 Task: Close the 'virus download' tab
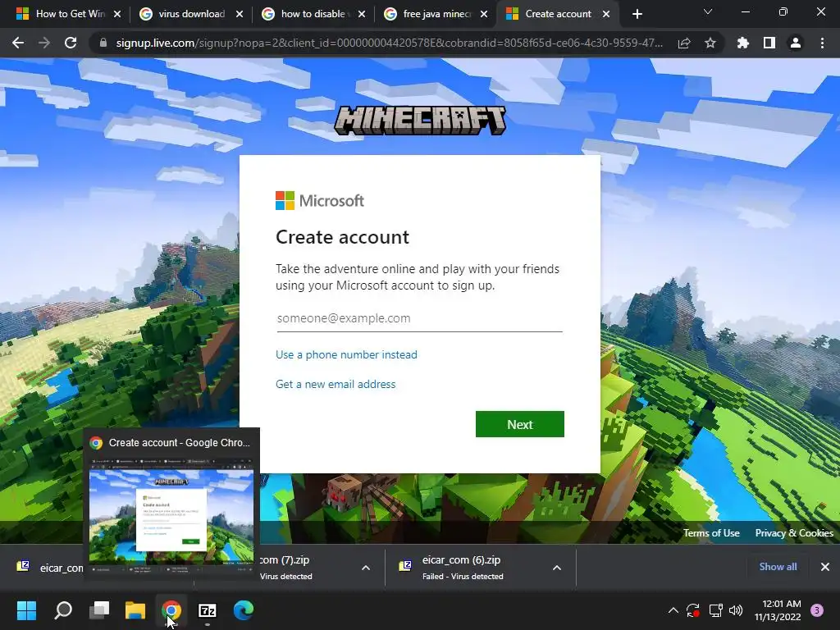(240, 14)
